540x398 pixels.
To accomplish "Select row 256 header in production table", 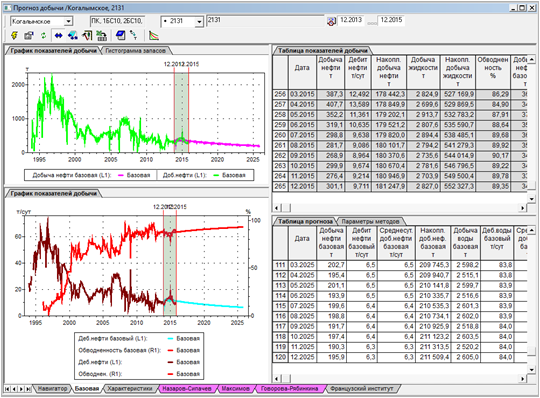I will [280, 94].
